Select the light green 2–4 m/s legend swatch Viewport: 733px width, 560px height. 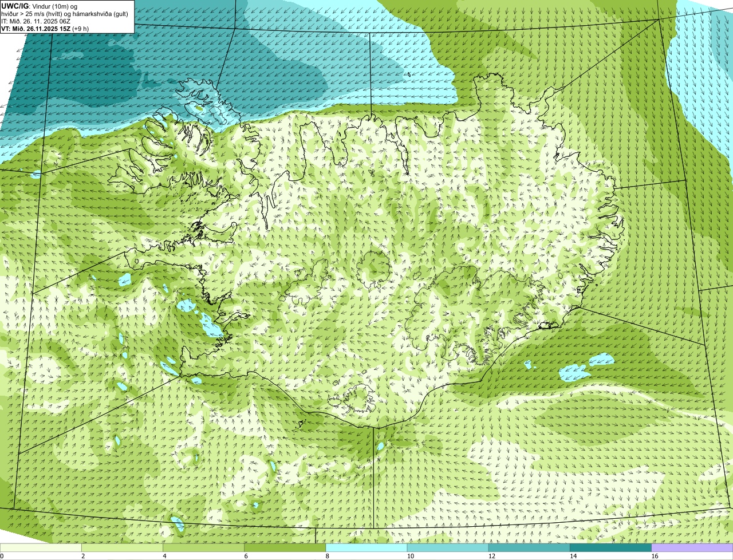[123, 548]
